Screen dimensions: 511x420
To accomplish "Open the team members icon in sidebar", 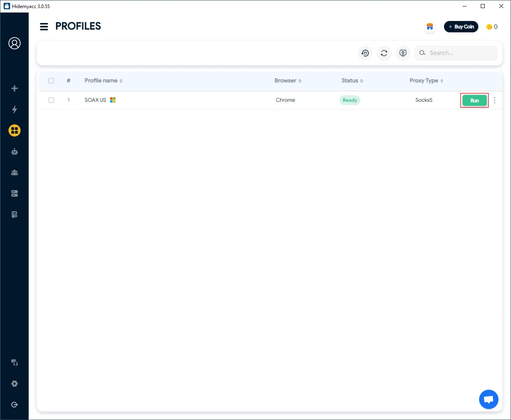I will [x=15, y=172].
